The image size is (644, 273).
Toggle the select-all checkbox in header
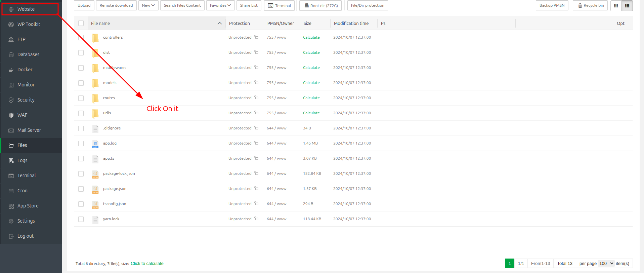(81, 23)
